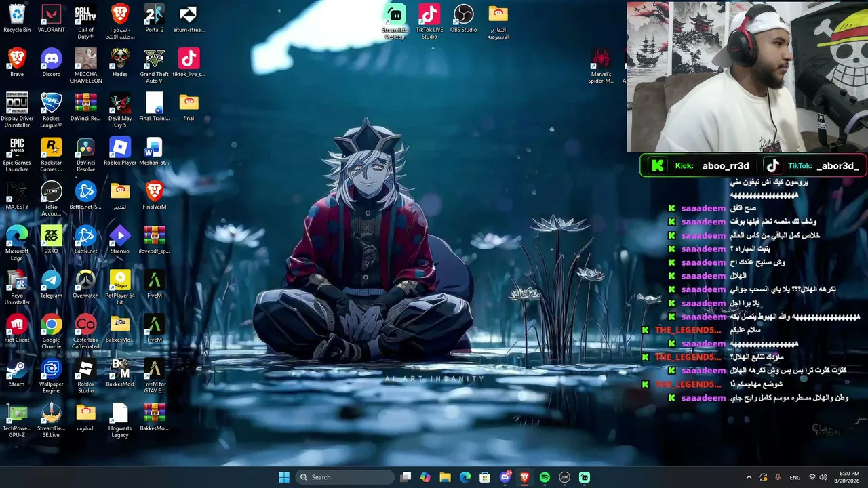
Task: Select the Revo Uninstaller shortcut
Action: (x=17, y=287)
